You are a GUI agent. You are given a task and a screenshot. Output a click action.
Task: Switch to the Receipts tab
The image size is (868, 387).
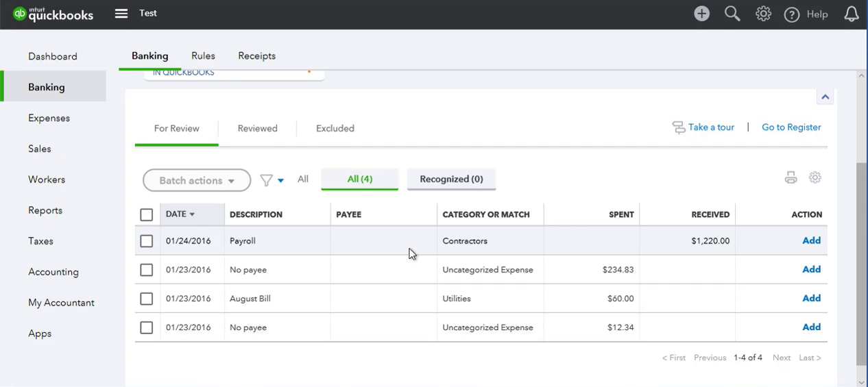tap(256, 56)
